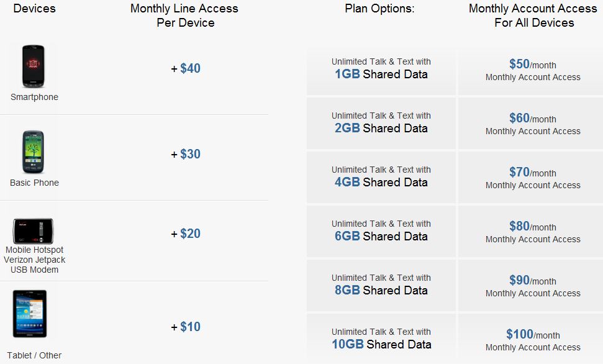Click the +$10 tablet line access price
The height and width of the screenshot is (364, 603).
click(186, 327)
